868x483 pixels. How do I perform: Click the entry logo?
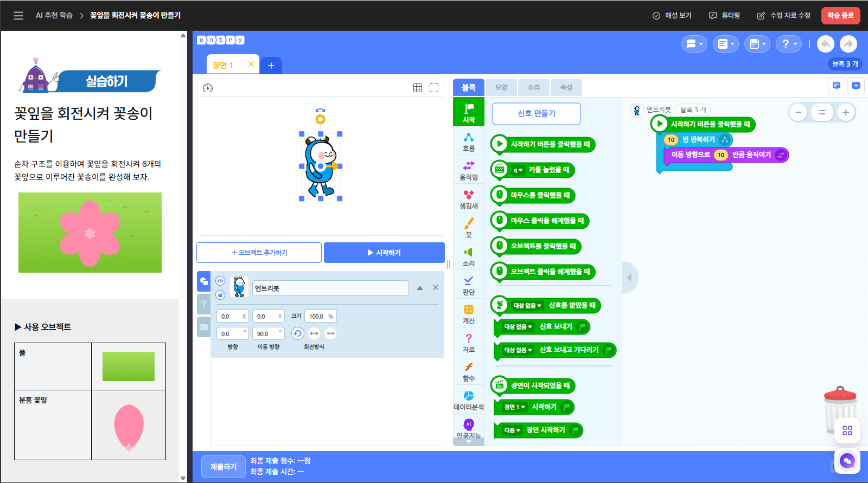[x=221, y=40]
